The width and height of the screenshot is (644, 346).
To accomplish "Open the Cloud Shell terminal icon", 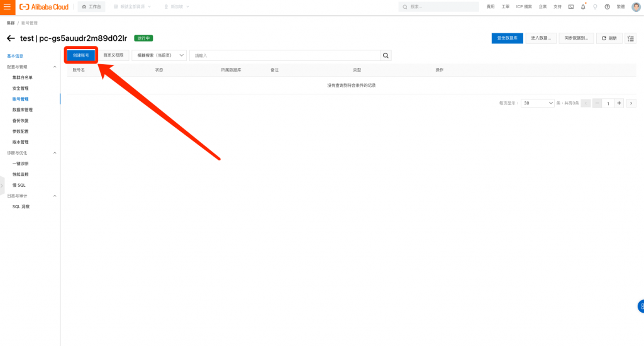I will click(571, 6).
